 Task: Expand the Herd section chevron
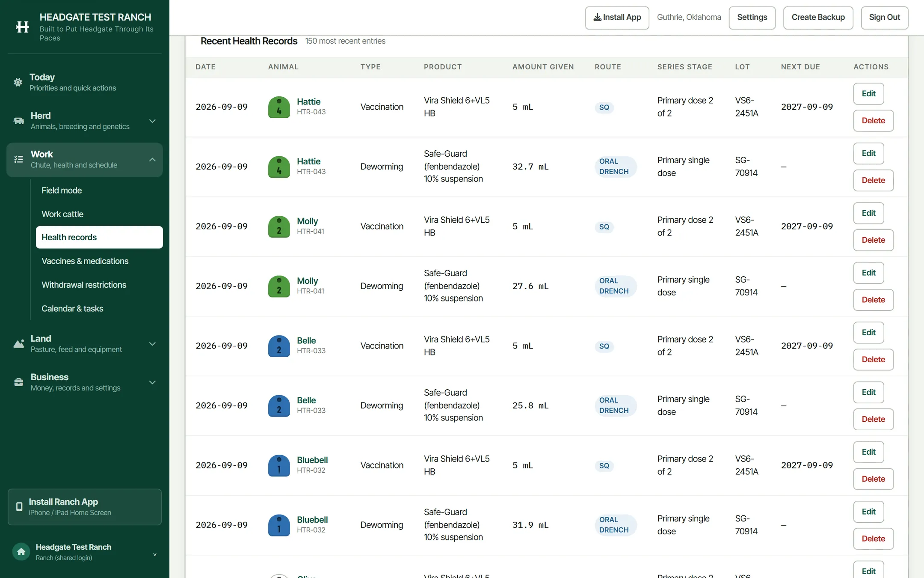(x=152, y=121)
